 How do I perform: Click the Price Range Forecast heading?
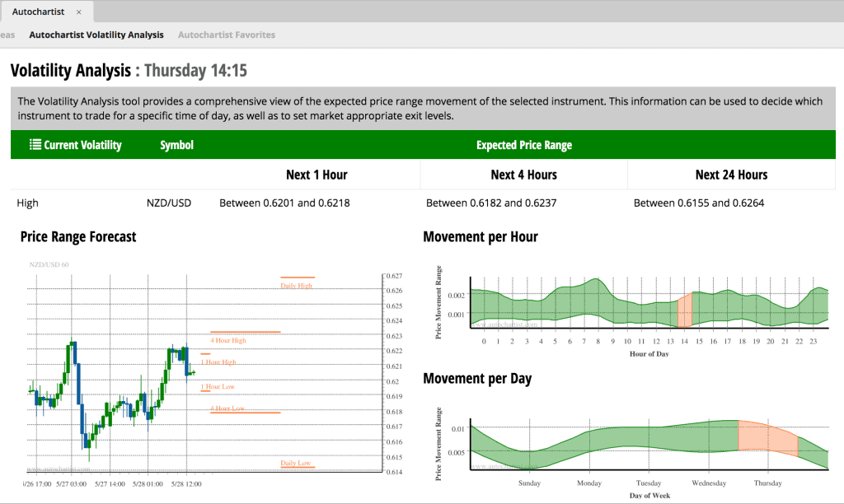coord(78,236)
